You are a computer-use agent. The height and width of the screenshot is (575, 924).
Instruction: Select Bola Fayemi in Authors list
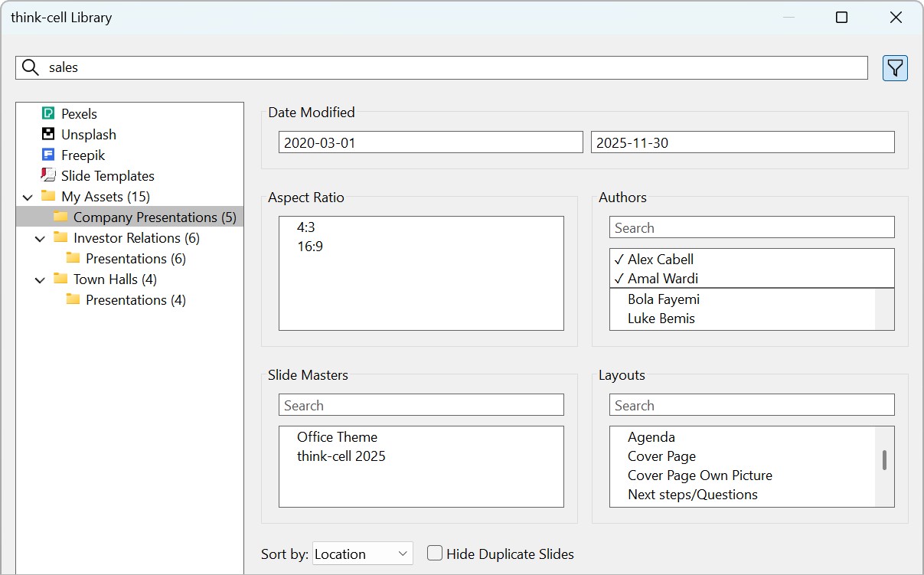pos(664,299)
